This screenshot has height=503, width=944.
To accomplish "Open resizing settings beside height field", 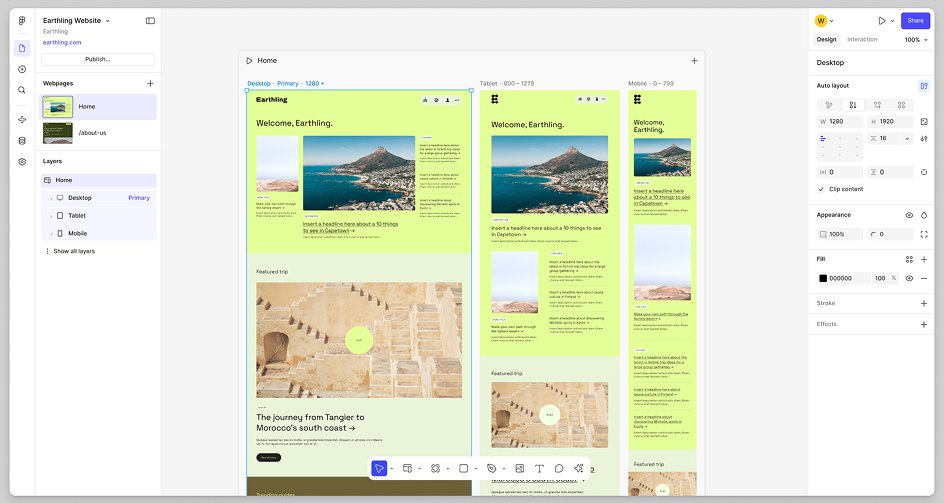I will (924, 122).
